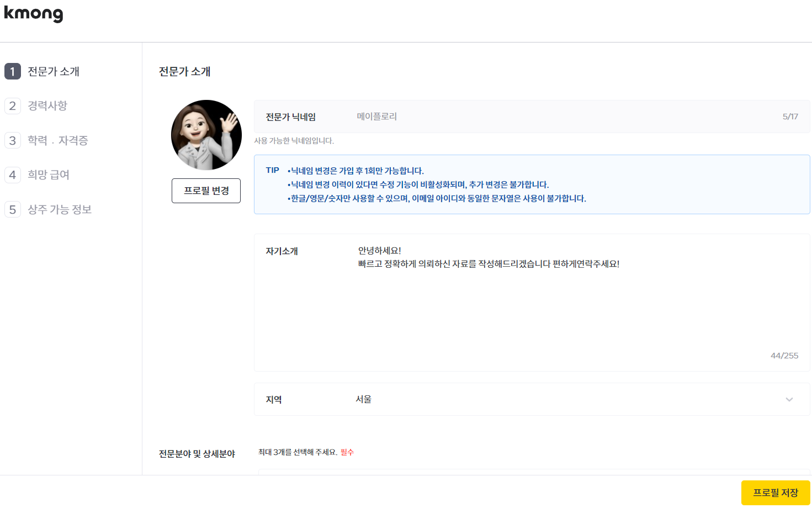Click the 전문가 닉네임 input field
This screenshot has width=812, height=508.
coord(532,117)
